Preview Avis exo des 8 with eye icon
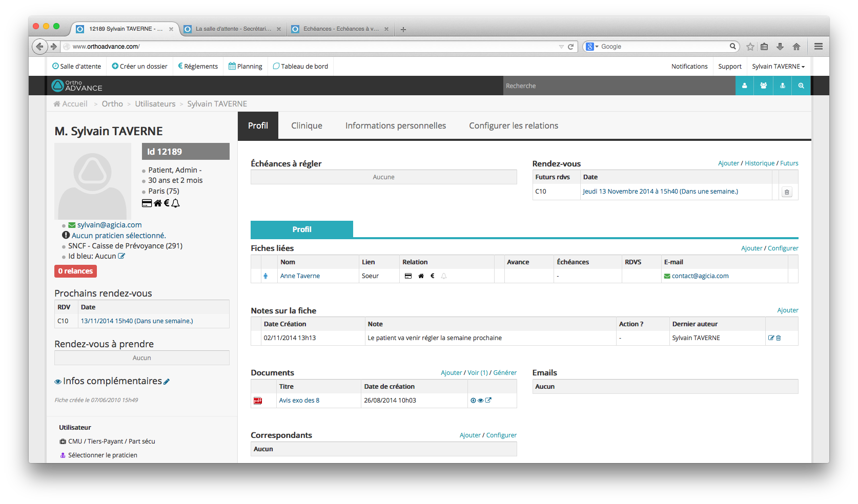Screen dimensions: 858x504 coord(480,401)
